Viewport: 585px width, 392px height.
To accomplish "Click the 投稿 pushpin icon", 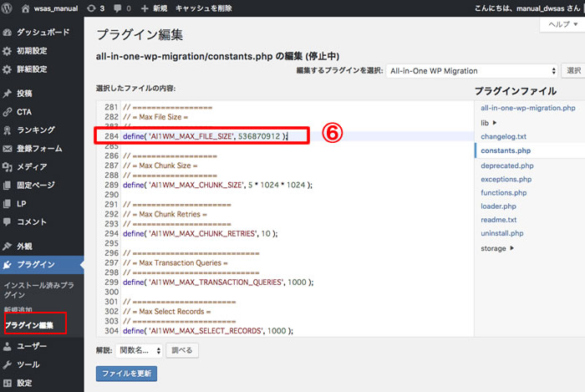I will (x=7, y=94).
